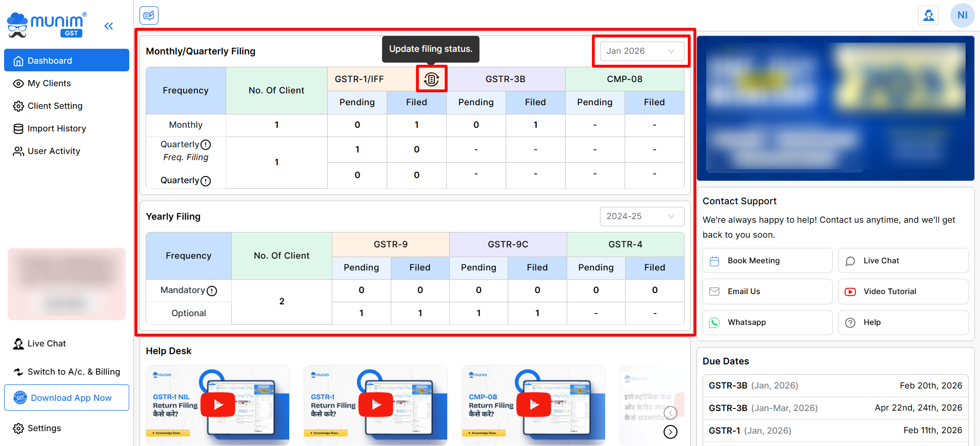Click Switch to A/c. & Billing
980x446 pixels.
pyautogui.click(x=73, y=372)
